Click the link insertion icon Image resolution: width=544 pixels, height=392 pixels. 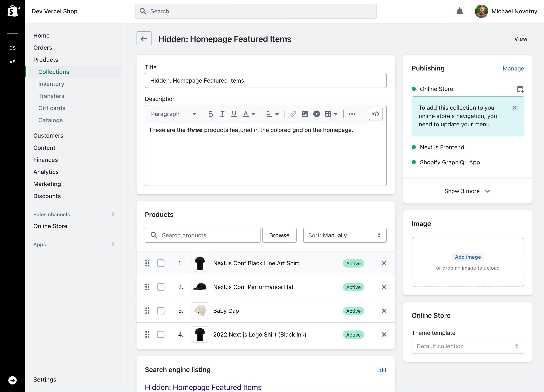tap(292, 114)
